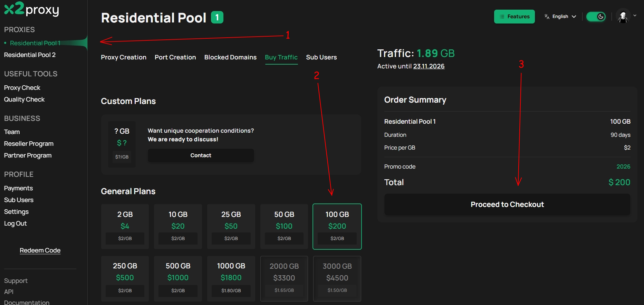The height and width of the screenshot is (305, 644).
Task: Click the Redeem Code link
Action: pyautogui.click(x=40, y=250)
